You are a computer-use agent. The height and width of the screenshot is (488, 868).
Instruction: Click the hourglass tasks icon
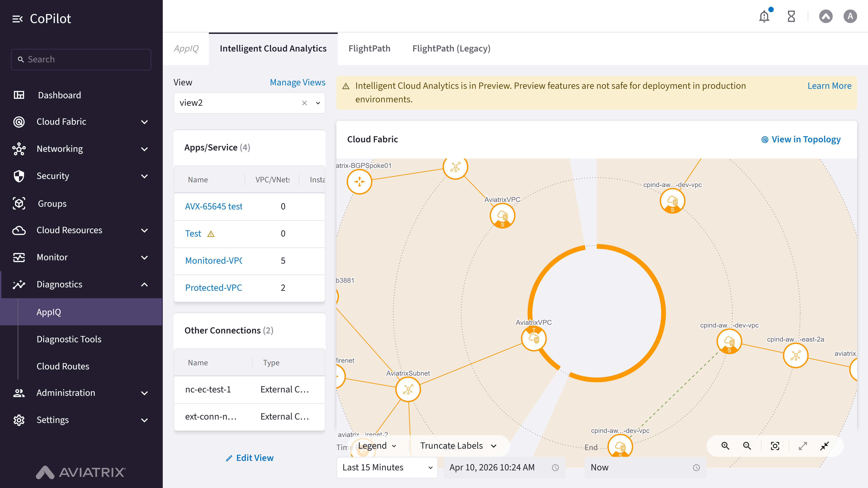(x=791, y=16)
